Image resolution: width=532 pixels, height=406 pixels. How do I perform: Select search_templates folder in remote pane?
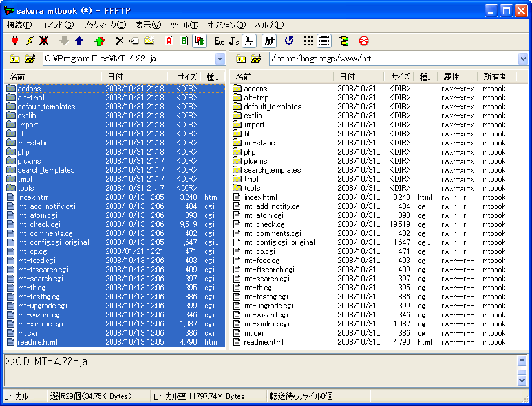tap(272, 170)
